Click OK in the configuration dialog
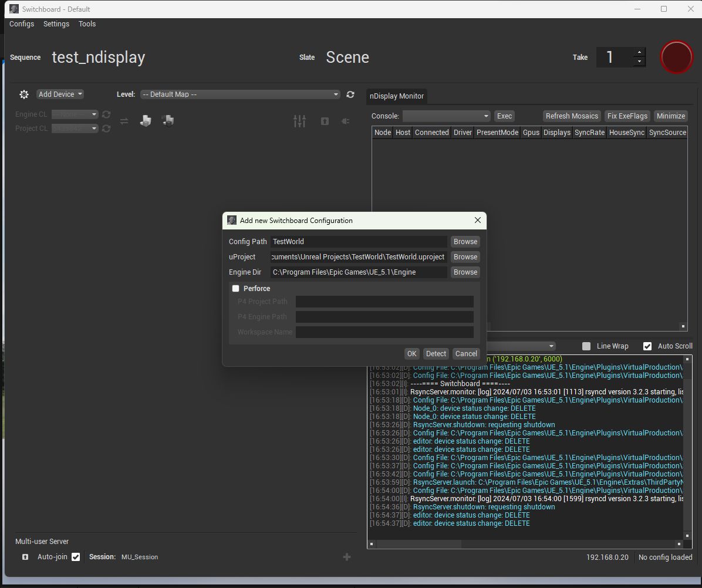This screenshot has width=702, height=588. click(412, 354)
